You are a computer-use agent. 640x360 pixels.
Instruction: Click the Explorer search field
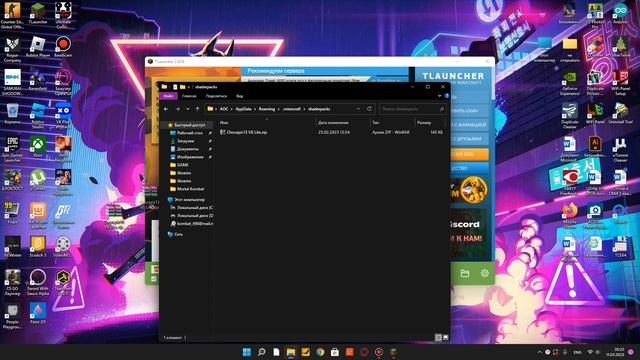413,109
